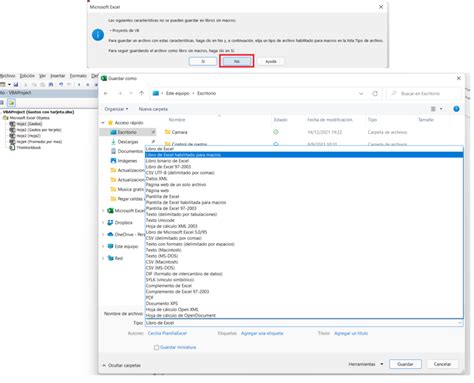Image resolution: width=474 pixels, height=383 pixels.
Task: Select the OneDrive location in sidebar
Action: tap(129, 234)
